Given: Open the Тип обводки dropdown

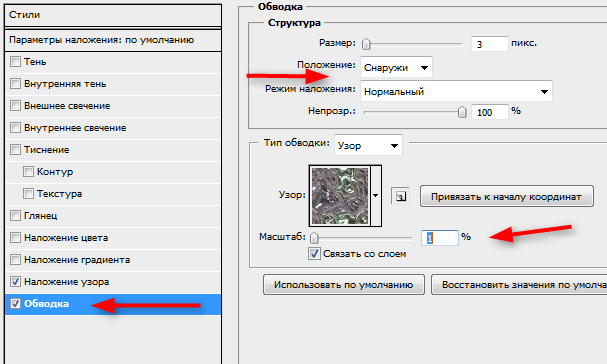Looking at the screenshot, I should [x=368, y=145].
